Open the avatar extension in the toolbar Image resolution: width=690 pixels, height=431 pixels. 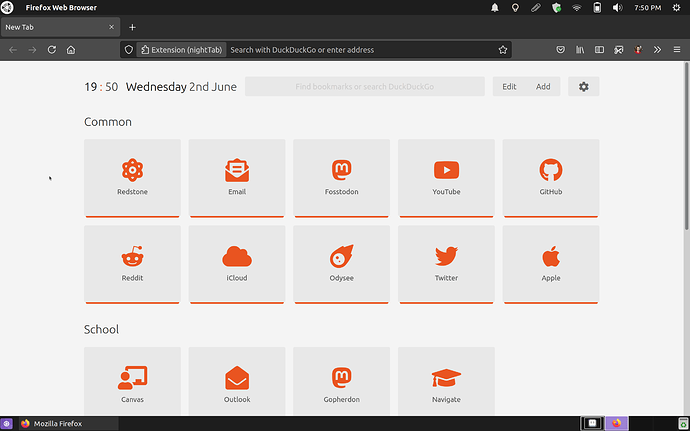638,50
